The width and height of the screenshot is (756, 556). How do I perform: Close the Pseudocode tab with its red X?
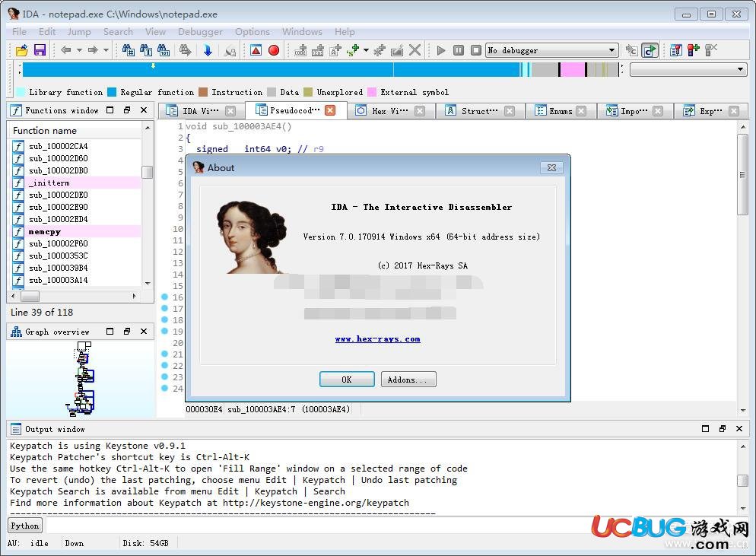tap(330, 110)
